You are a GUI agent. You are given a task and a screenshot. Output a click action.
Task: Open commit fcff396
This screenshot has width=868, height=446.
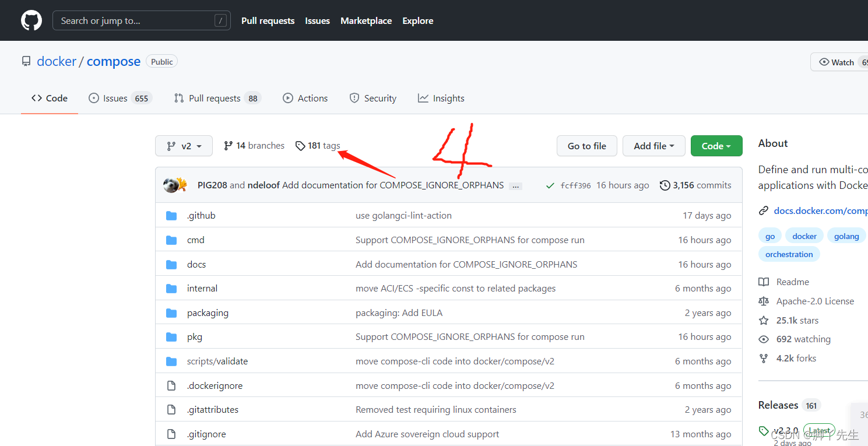[575, 185]
